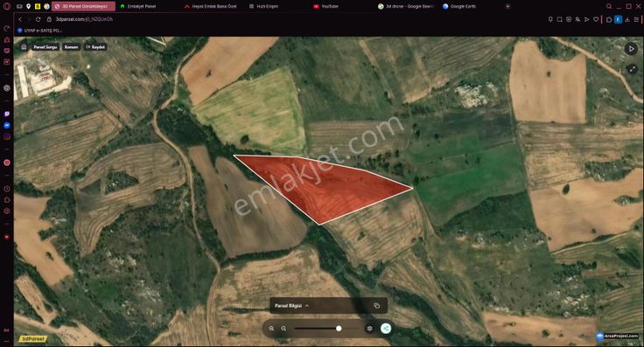Expand the Parsel Bilgisi panel
The height and width of the screenshot is (347, 644).
291,306
